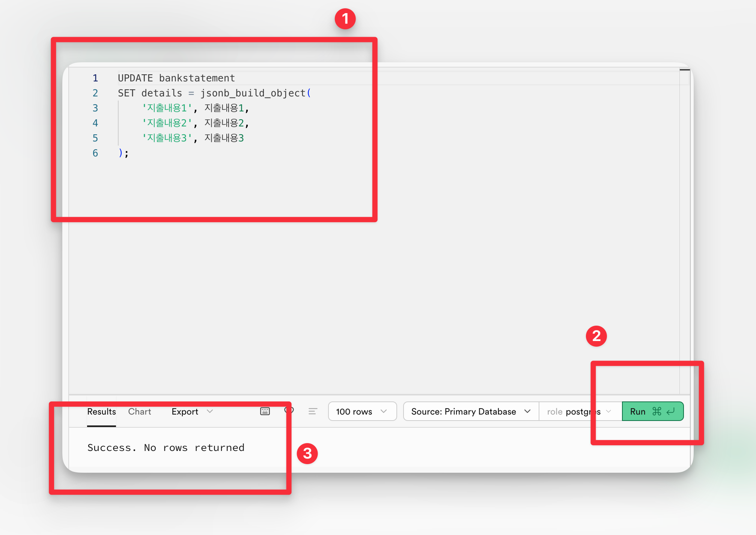756x535 pixels.
Task: Click red annotation circle number 2
Action: [596, 336]
